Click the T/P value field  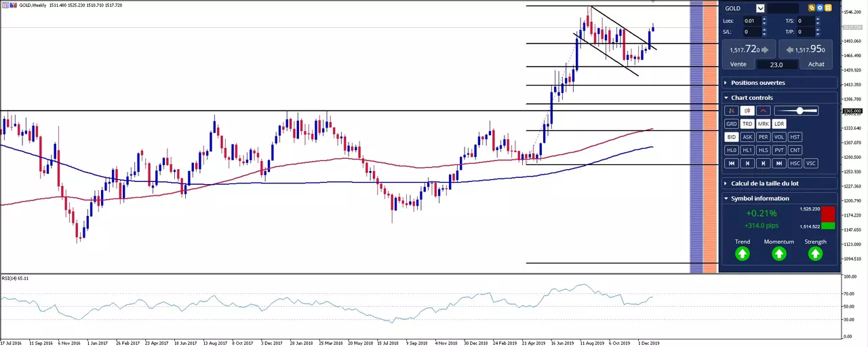click(x=806, y=32)
